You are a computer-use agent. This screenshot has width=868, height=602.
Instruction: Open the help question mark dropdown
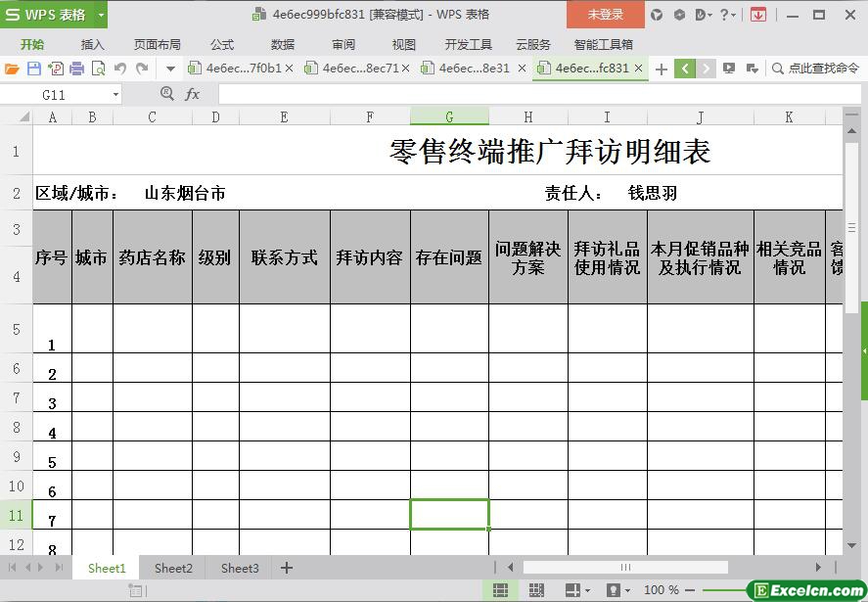click(x=727, y=15)
